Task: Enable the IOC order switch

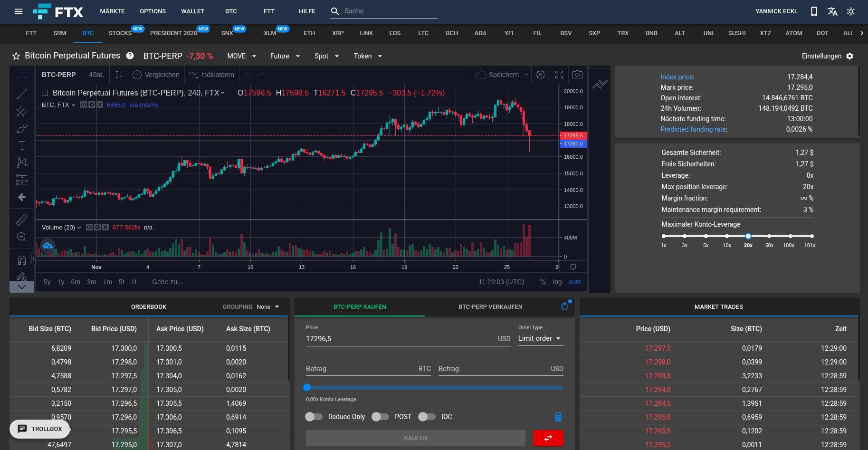Action: [x=426, y=417]
